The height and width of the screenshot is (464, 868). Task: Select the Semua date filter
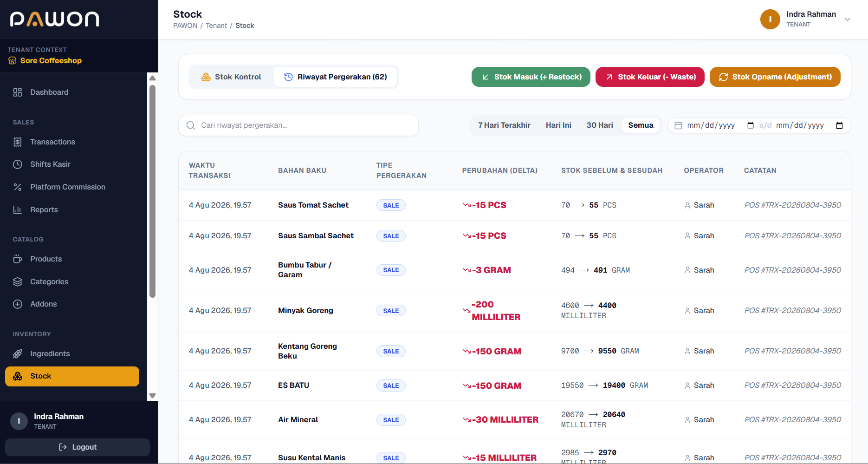pos(641,125)
